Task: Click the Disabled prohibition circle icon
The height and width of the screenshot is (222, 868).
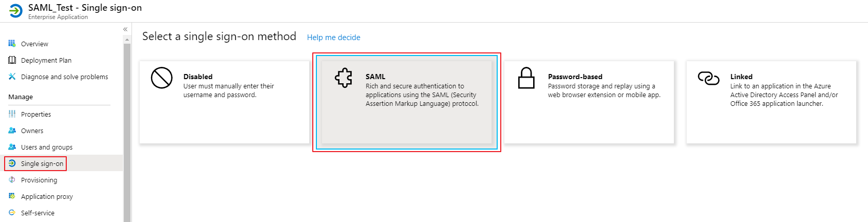Action: (161, 78)
